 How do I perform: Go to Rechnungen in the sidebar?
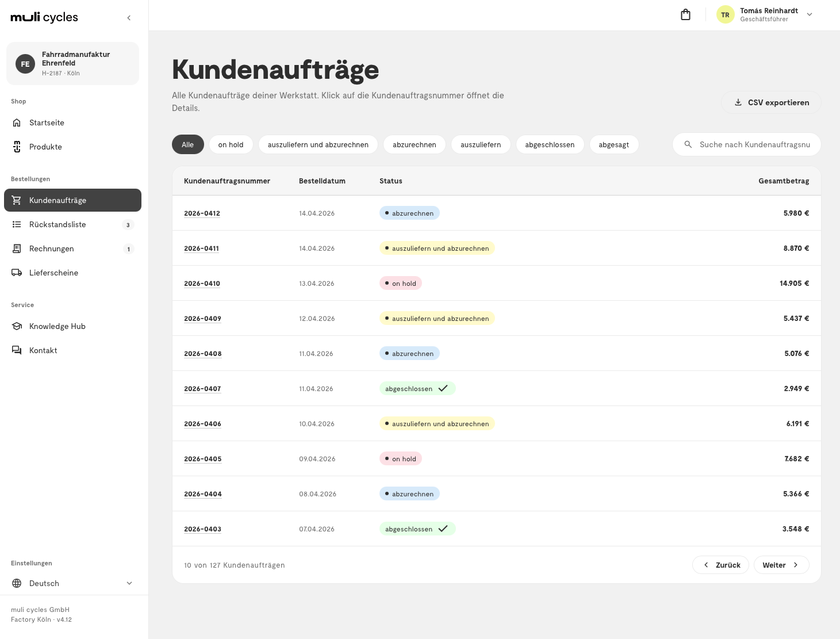click(72, 248)
